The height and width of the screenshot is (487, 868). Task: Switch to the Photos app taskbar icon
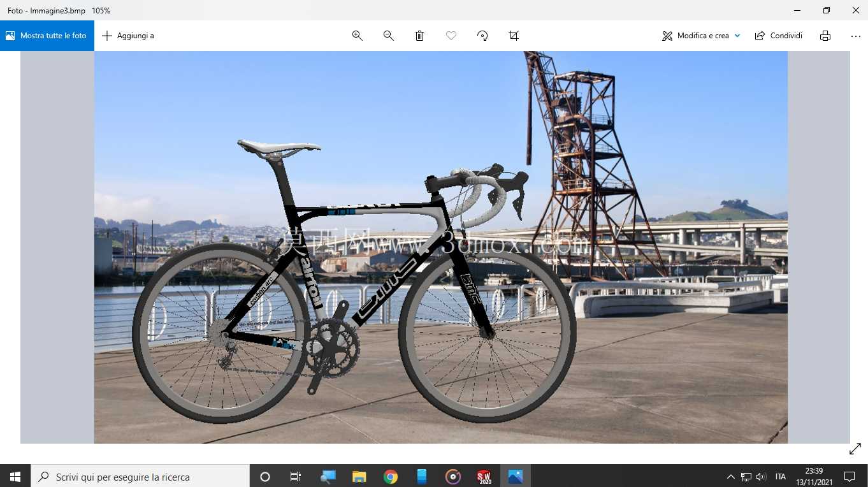coord(516,477)
